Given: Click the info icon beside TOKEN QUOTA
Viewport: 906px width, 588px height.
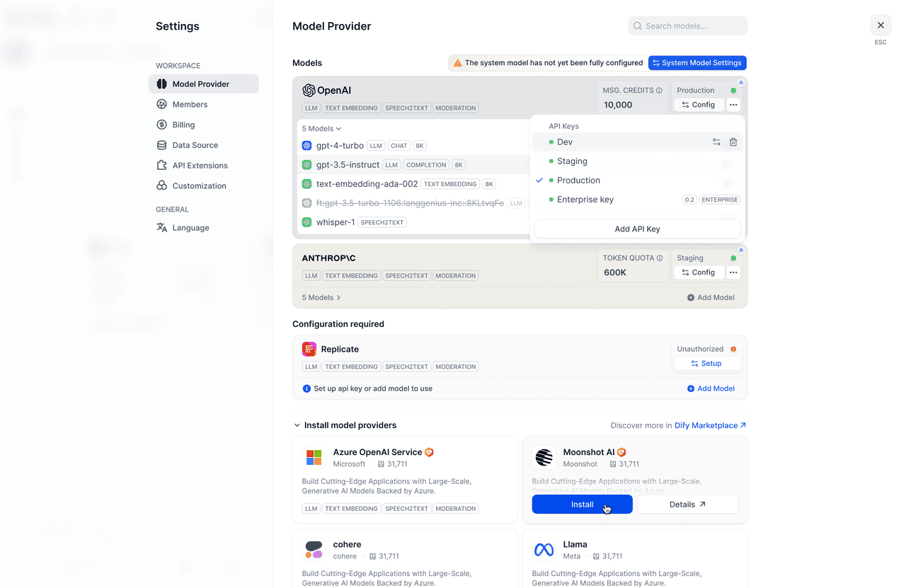Looking at the screenshot, I should [x=660, y=258].
